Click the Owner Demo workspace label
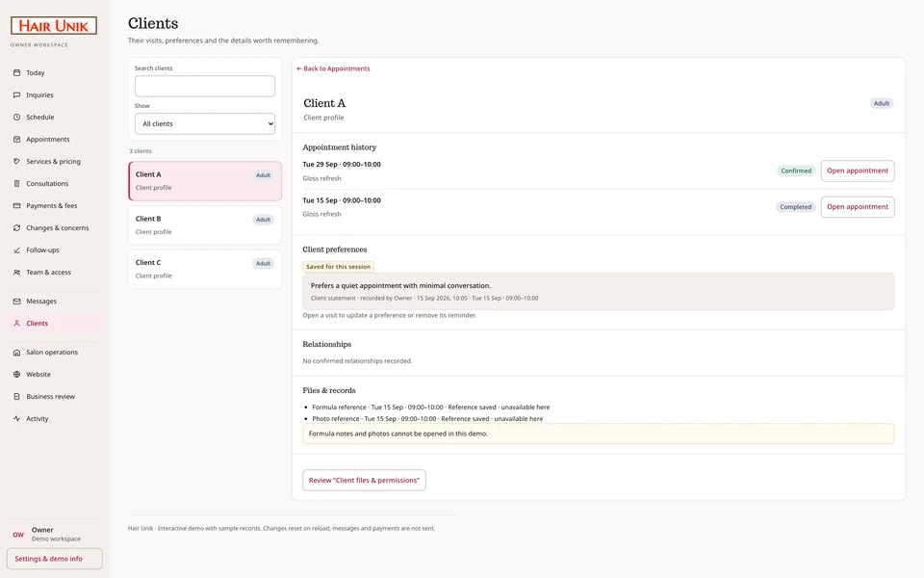 click(x=56, y=535)
